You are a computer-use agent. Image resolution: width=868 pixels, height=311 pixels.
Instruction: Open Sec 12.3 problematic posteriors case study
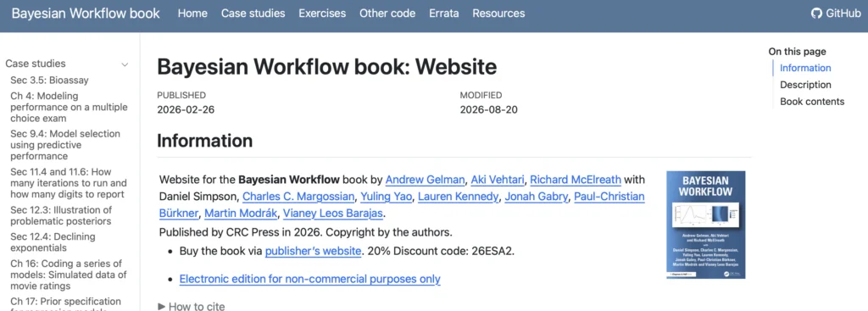pyautogui.click(x=61, y=215)
